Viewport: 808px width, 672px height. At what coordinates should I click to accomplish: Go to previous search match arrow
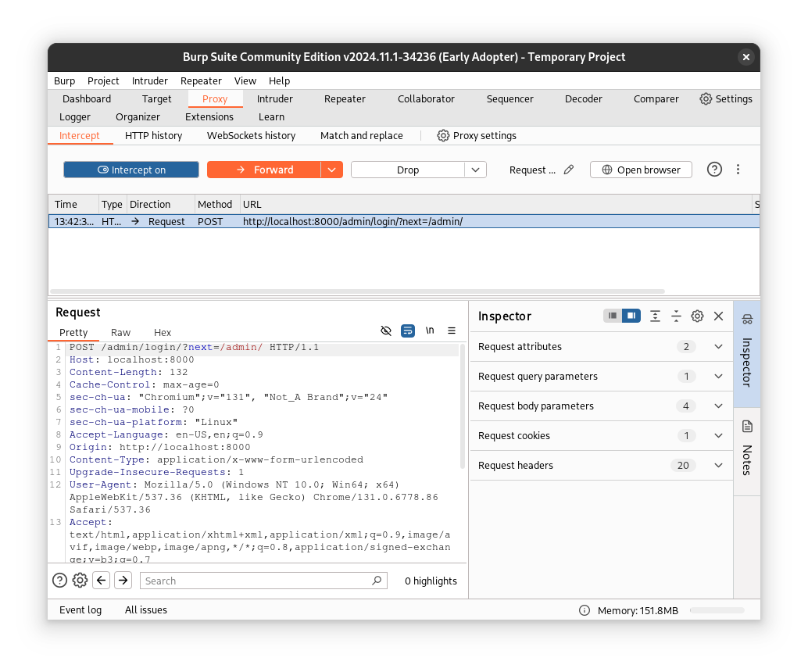click(x=102, y=581)
